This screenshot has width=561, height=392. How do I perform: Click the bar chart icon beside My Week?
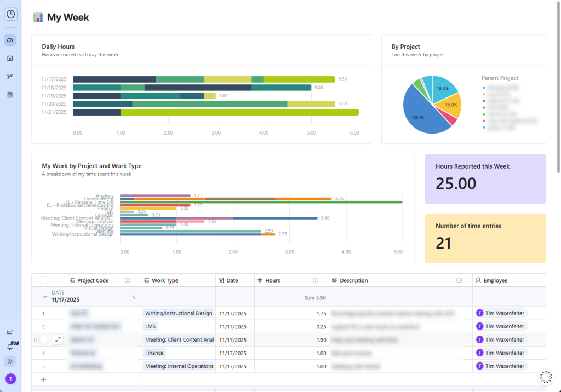tap(38, 17)
